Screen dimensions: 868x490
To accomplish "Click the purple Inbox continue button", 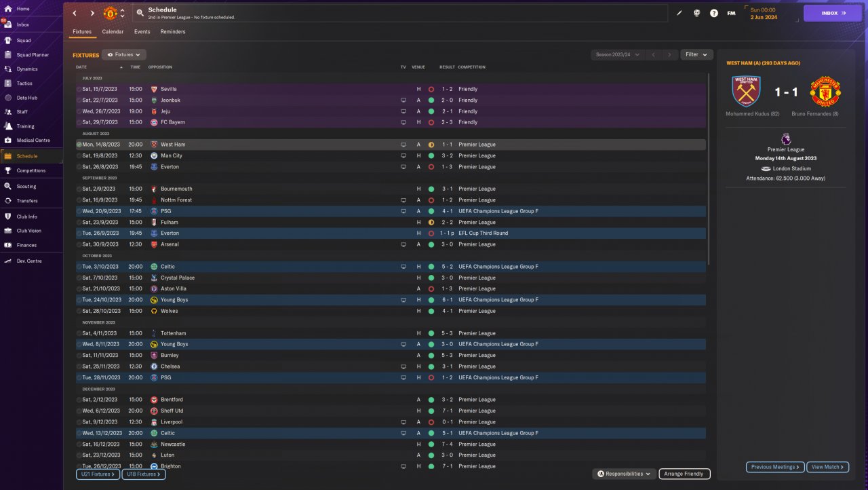I will 833,13.
